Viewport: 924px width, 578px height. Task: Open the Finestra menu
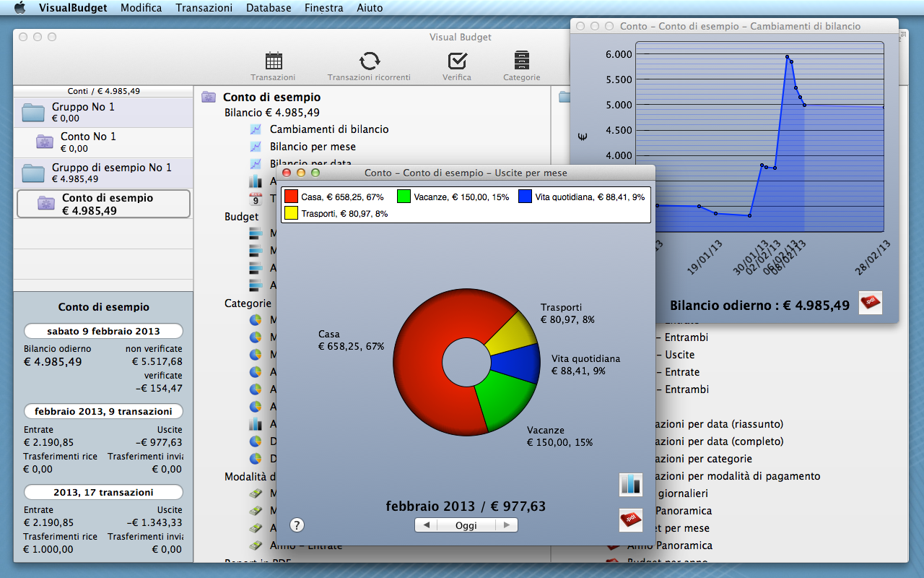pos(324,8)
